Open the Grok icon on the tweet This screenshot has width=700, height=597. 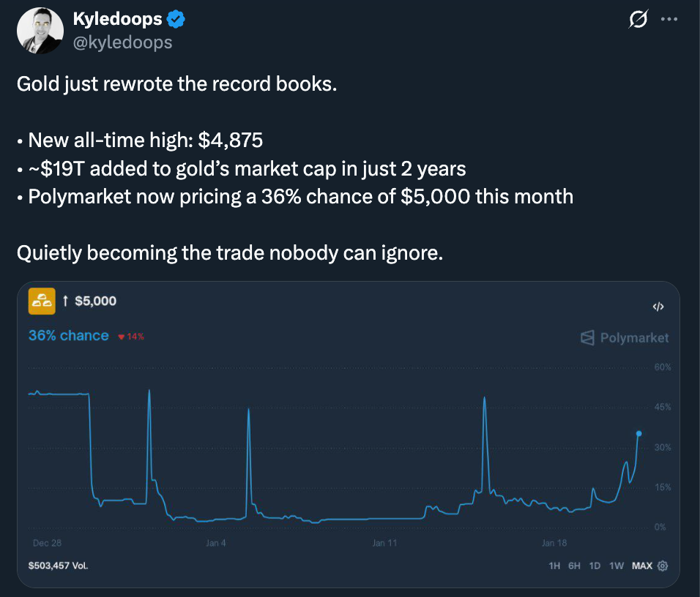point(638,20)
